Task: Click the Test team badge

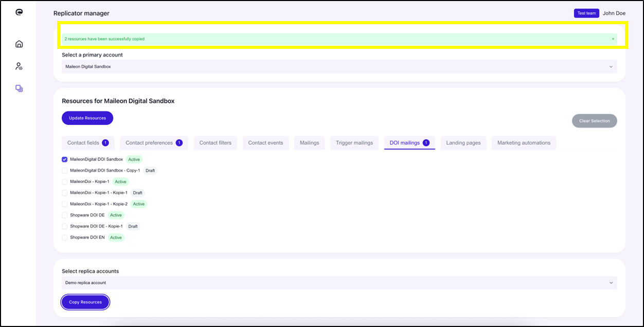Action: [586, 13]
